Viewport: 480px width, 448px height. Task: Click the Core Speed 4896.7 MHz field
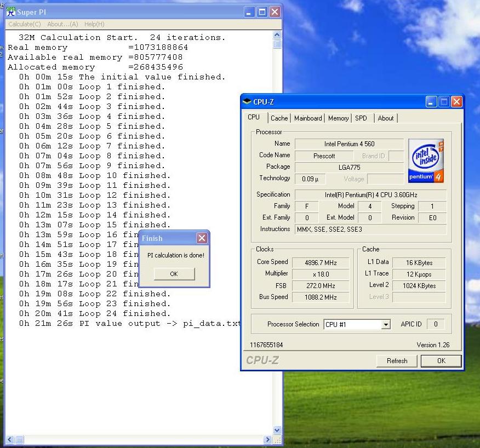click(x=321, y=263)
